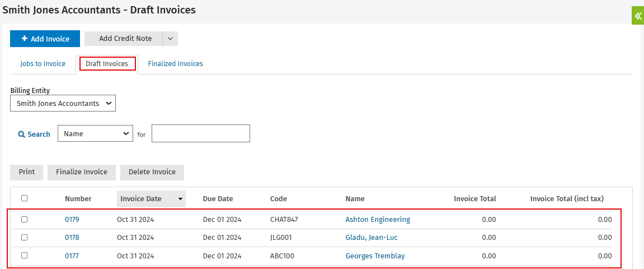Open invoice number 0178
This screenshot has width=644, height=269.
coord(72,237)
